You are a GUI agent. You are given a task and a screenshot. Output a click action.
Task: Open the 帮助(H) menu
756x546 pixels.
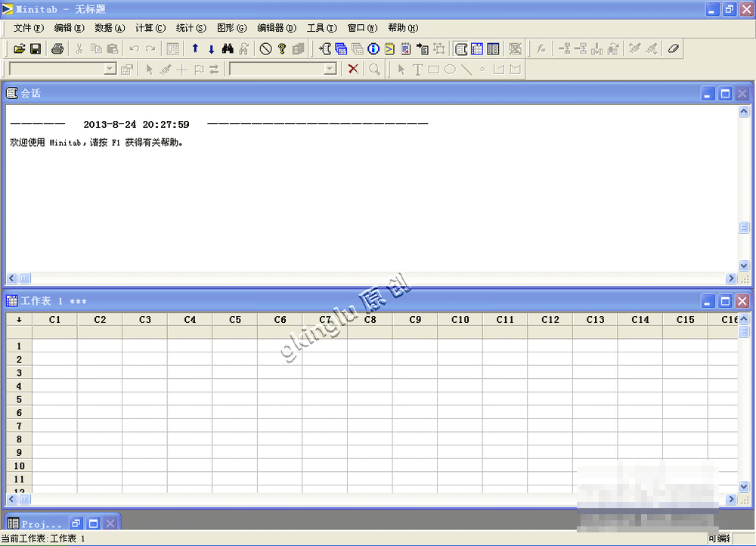pyautogui.click(x=403, y=28)
